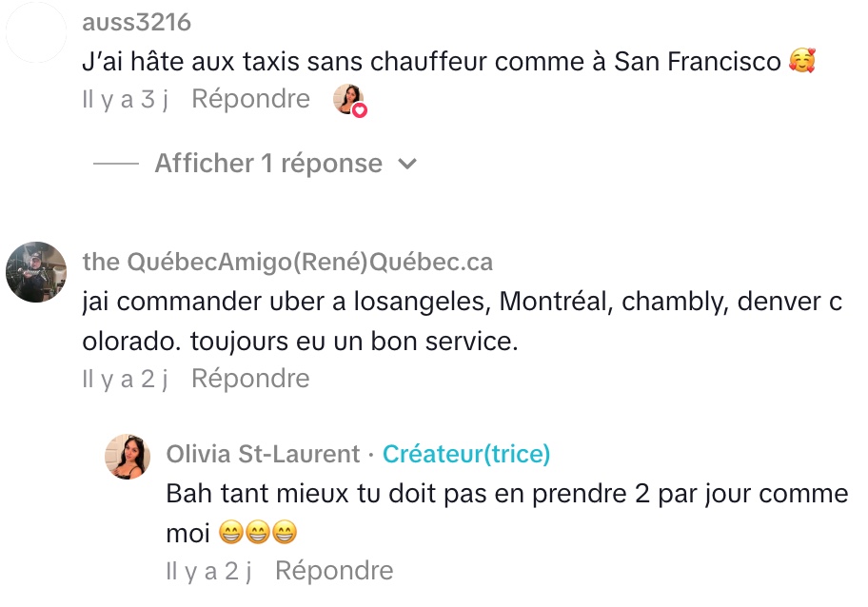Open the QuébecAmigo profile picture
Screen dimensions: 868x607
point(36,272)
